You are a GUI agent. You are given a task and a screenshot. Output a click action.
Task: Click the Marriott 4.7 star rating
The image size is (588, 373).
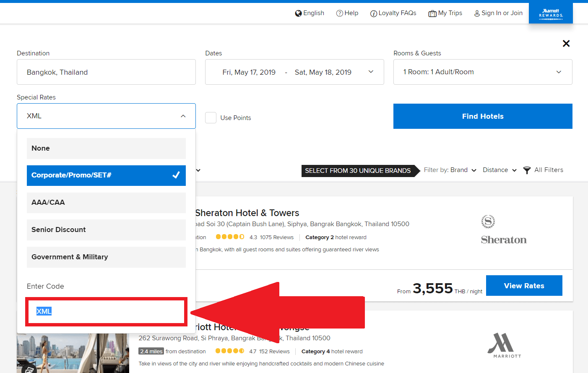click(230, 351)
